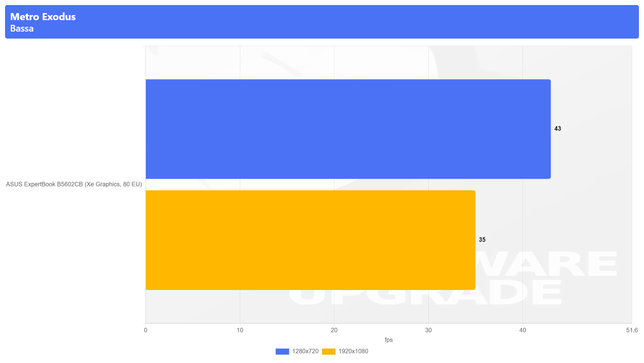Click the 43 value label
Image resolution: width=644 pixels, height=363 pixels.
click(557, 128)
